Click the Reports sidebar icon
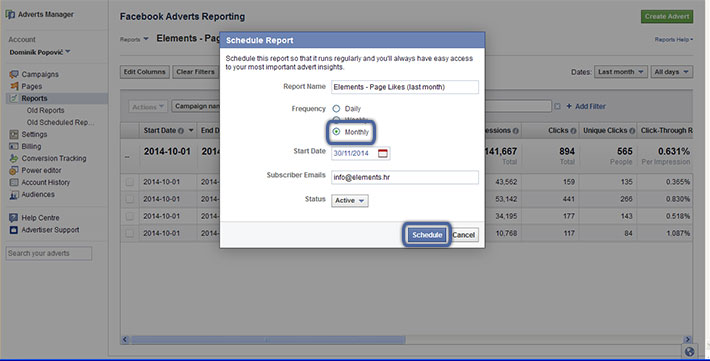Viewport: 710px width, 361px height. coord(14,98)
